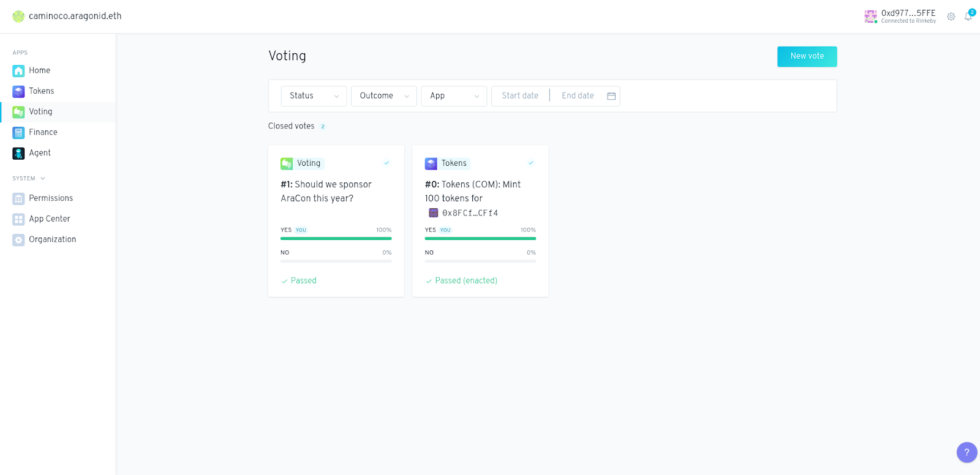The image size is (980, 475).
Task: Click the Start date field
Action: pos(520,96)
